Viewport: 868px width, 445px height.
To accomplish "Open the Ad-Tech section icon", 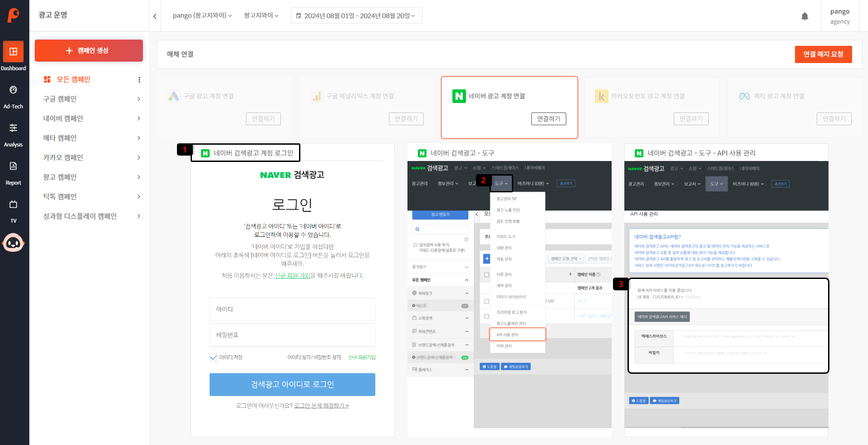I will [13, 90].
